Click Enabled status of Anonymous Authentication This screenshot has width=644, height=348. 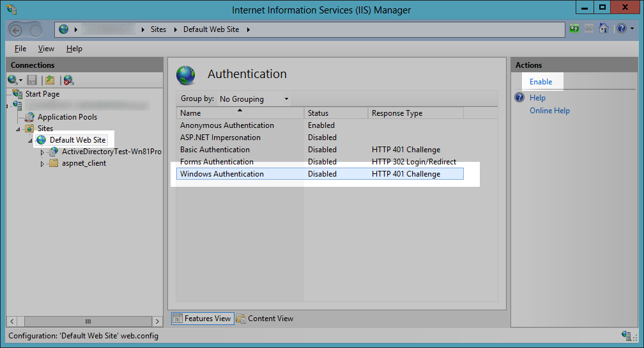point(321,125)
